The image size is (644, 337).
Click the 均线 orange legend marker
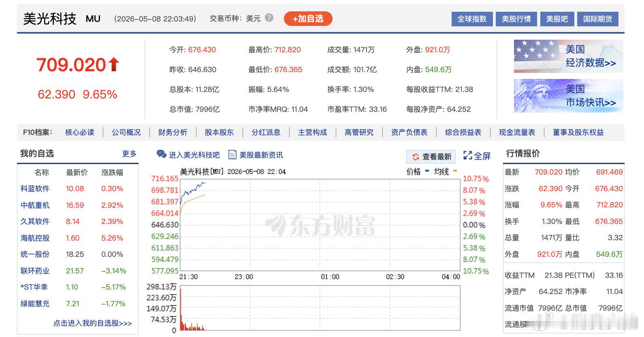tap(454, 171)
